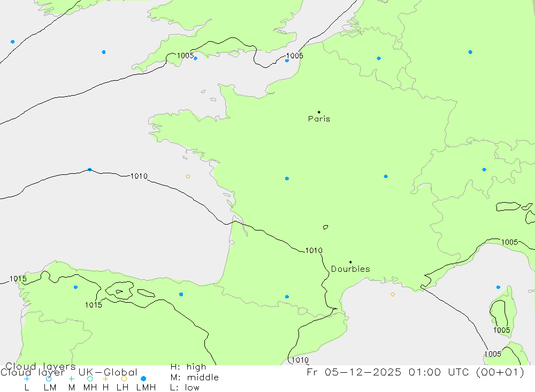Click the orange LH circle in the Mediterranean
535x392 pixels.
coord(393,295)
